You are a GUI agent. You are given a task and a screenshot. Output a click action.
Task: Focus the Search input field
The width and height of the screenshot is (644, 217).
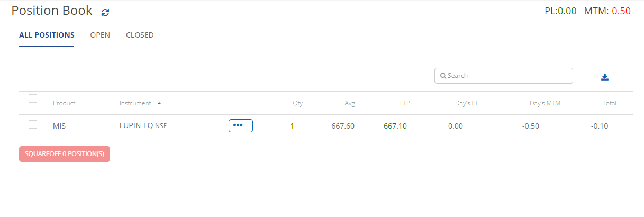(x=504, y=76)
